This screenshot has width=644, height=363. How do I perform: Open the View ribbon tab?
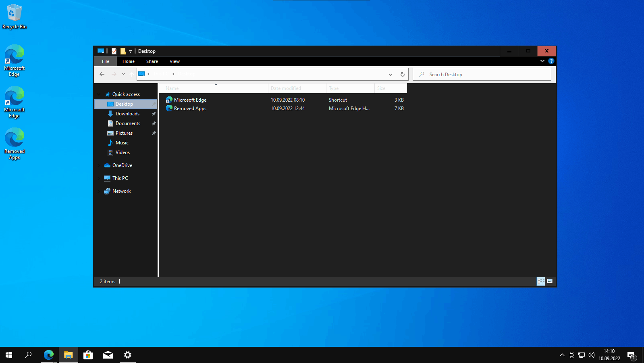click(175, 61)
